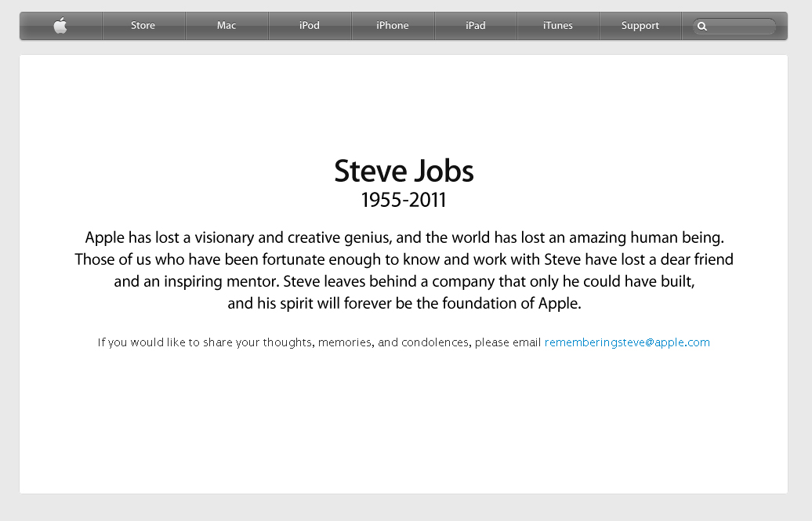This screenshot has height=521, width=812.
Task: Open the iPad section
Action: click(476, 25)
